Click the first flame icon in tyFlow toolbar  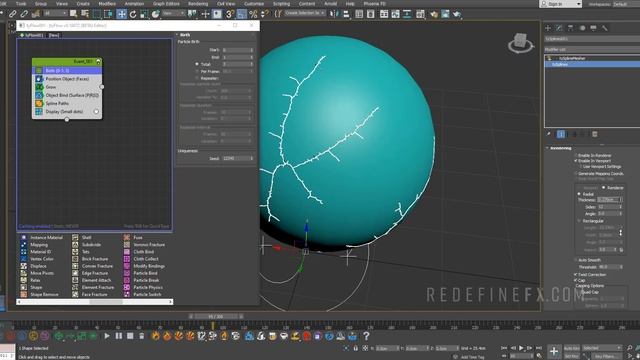pyautogui.click(x=156, y=336)
